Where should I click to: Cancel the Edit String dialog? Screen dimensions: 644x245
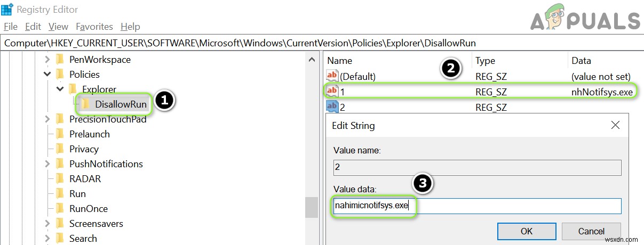(x=591, y=231)
